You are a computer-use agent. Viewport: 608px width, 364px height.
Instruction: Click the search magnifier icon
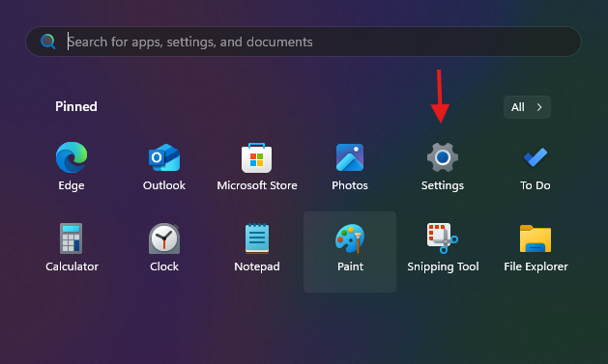tap(48, 42)
